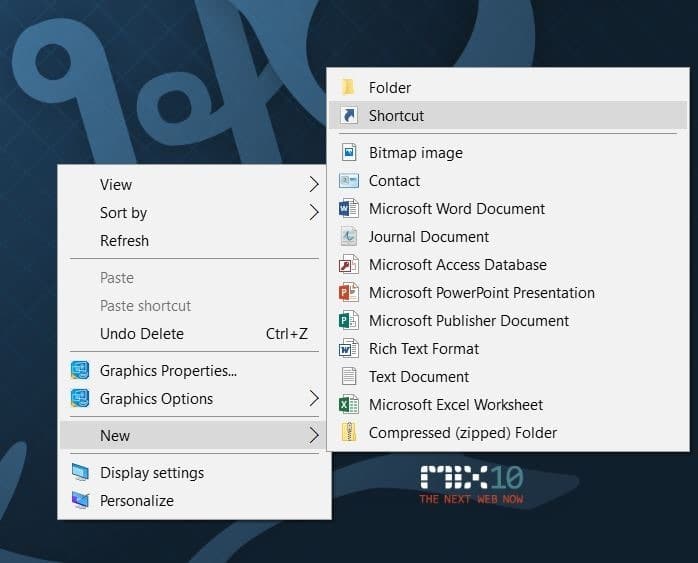
Task: Click the Word Document icon
Action: coord(349,208)
